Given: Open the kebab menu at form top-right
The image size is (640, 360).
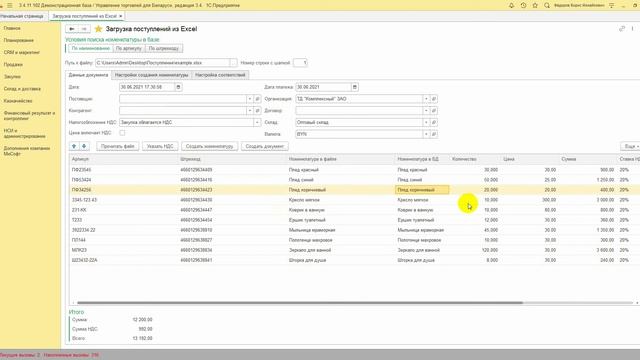Looking at the screenshot, I should (632, 29).
